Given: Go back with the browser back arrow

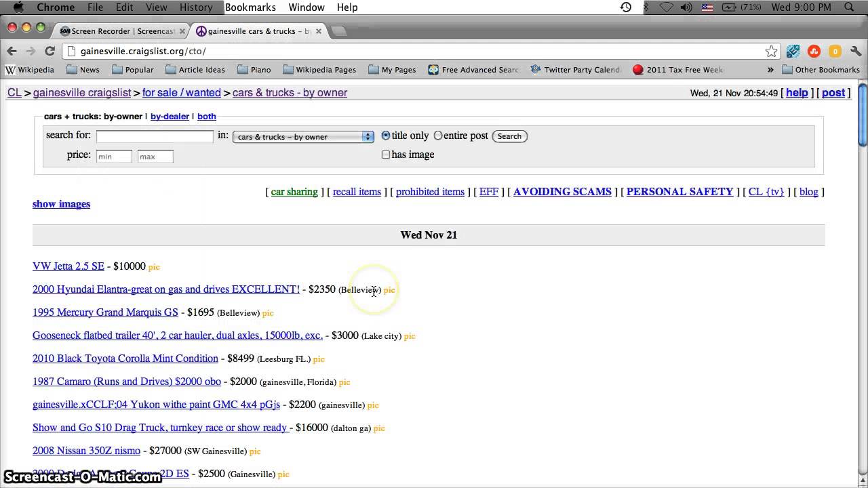Looking at the screenshot, I should coord(12,51).
